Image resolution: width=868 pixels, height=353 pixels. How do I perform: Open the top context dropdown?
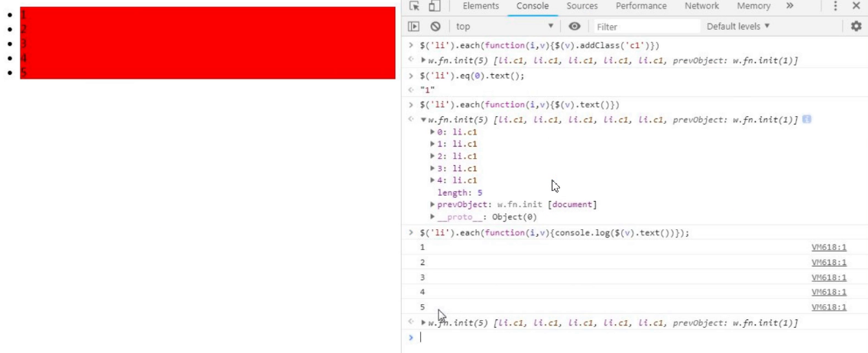tap(504, 26)
